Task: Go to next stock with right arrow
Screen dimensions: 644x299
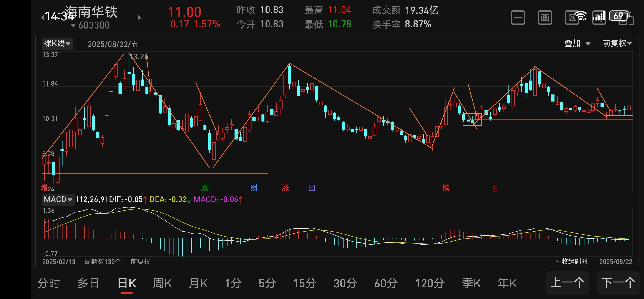Action: pos(140,17)
